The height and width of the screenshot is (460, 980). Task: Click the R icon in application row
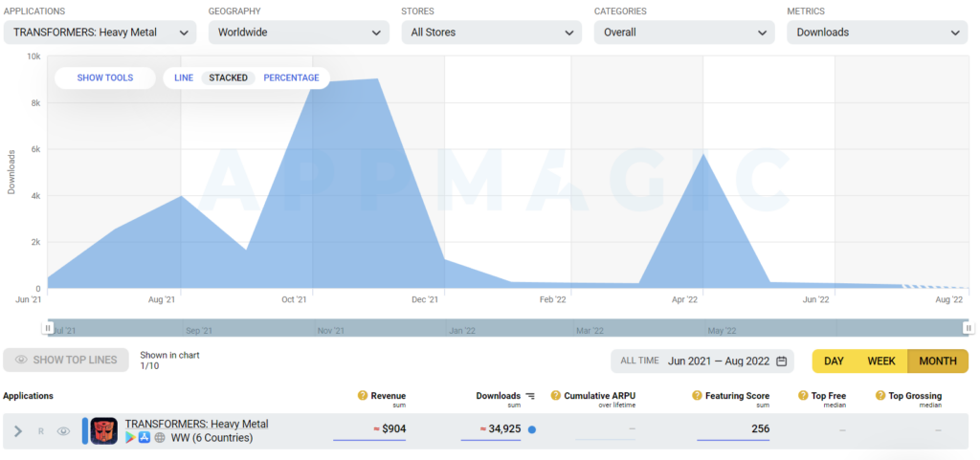point(40,430)
